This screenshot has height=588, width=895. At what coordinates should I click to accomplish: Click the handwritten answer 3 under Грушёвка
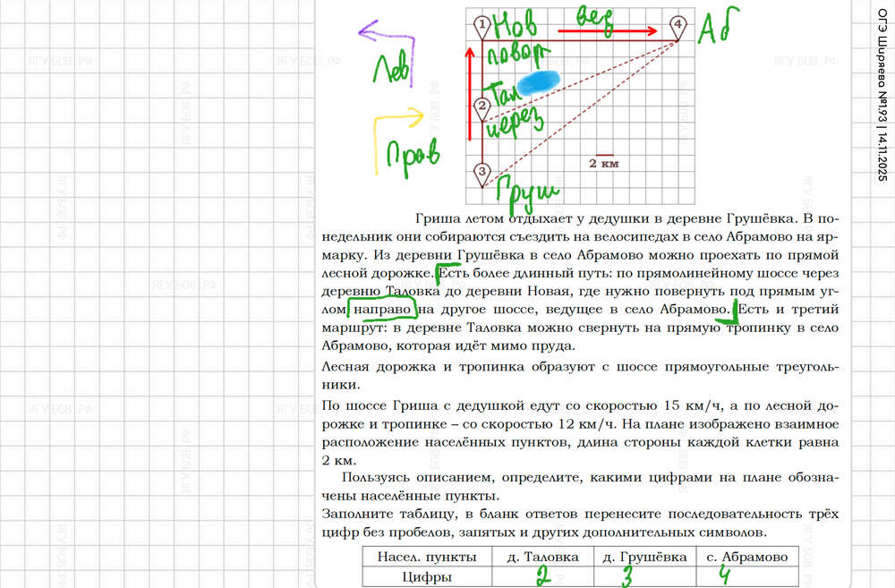(x=629, y=575)
